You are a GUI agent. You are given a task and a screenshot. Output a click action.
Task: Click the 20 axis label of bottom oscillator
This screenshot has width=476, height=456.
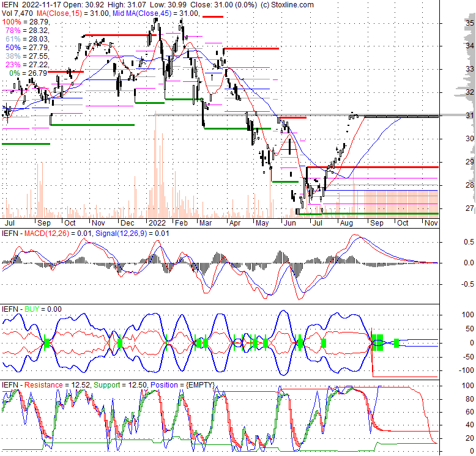coord(470,438)
